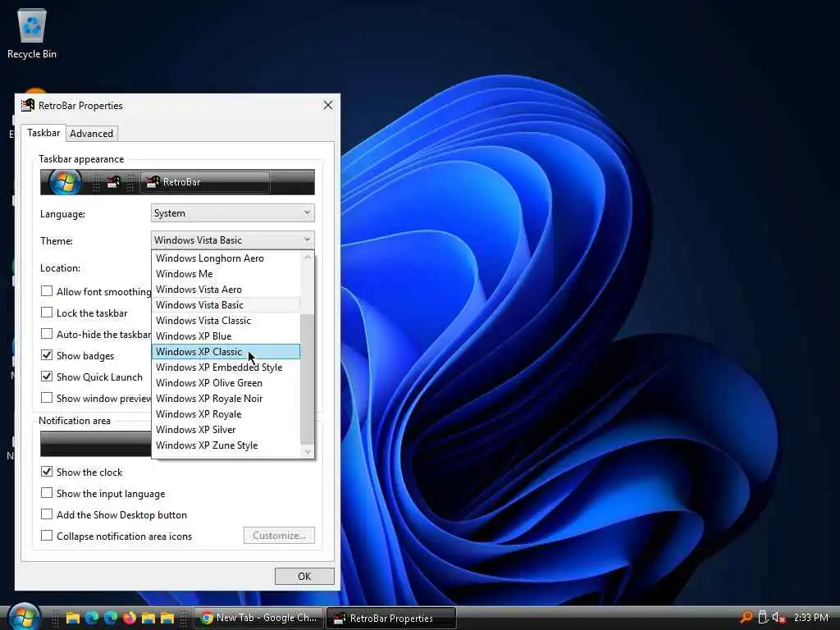This screenshot has width=840, height=630.
Task: Enable Auto-hide the taskbar
Action: pos(47,334)
